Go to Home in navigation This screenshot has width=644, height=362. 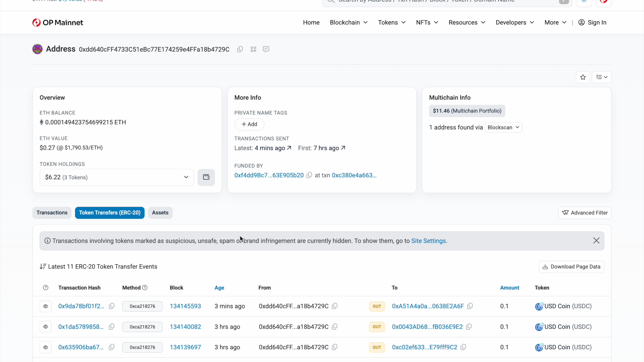click(x=311, y=22)
